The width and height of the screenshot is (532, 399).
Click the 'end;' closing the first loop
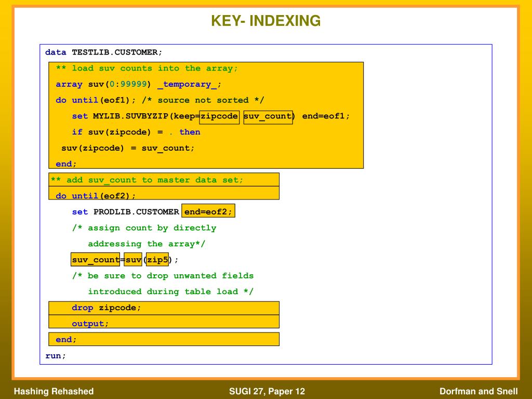pyautogui.click(x=66, y=164)
